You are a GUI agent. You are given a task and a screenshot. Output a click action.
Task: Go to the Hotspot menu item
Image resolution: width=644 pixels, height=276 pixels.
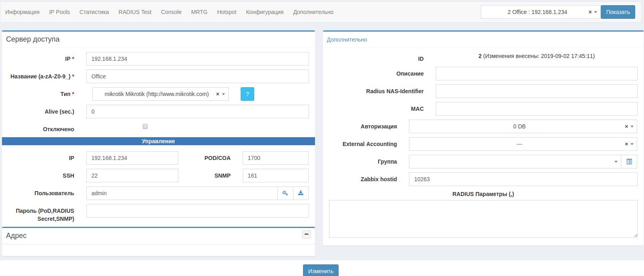(227, 12)
